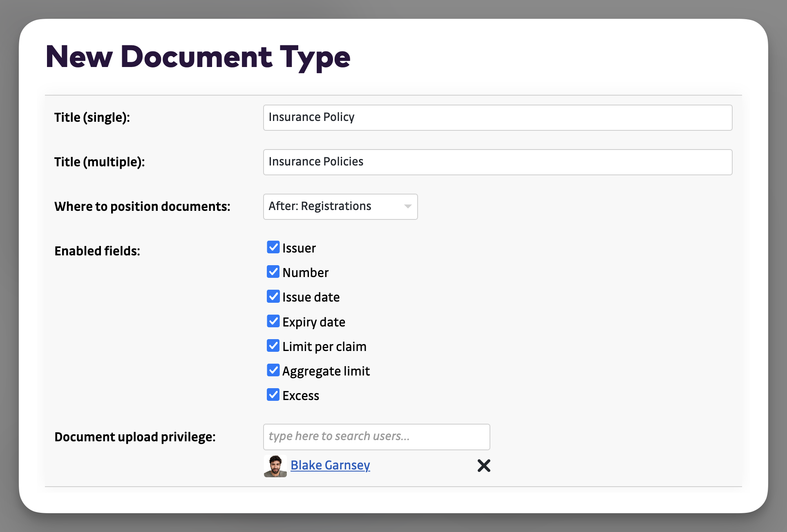Uncheck the Expiry date field
787x532 pixels.
pyautogui.click(x=273, y=321)
